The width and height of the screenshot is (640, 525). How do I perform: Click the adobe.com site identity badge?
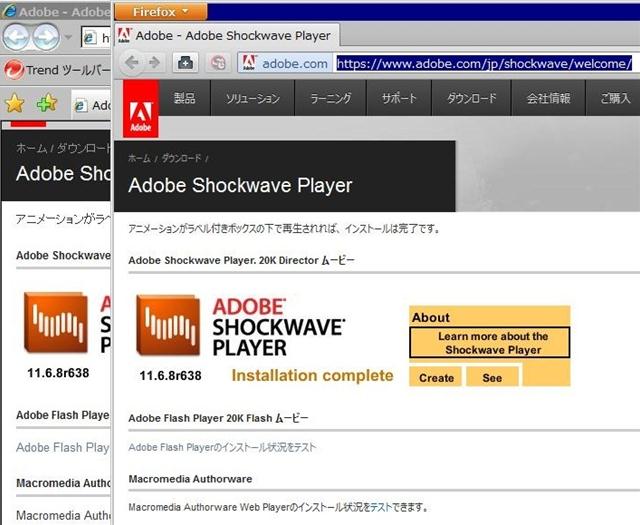tap(286, 63)
